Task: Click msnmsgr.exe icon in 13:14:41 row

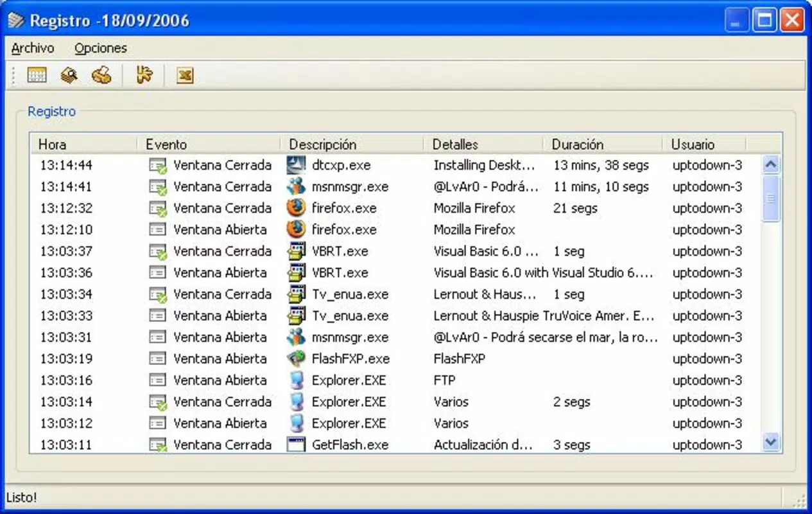Action: 296,186
